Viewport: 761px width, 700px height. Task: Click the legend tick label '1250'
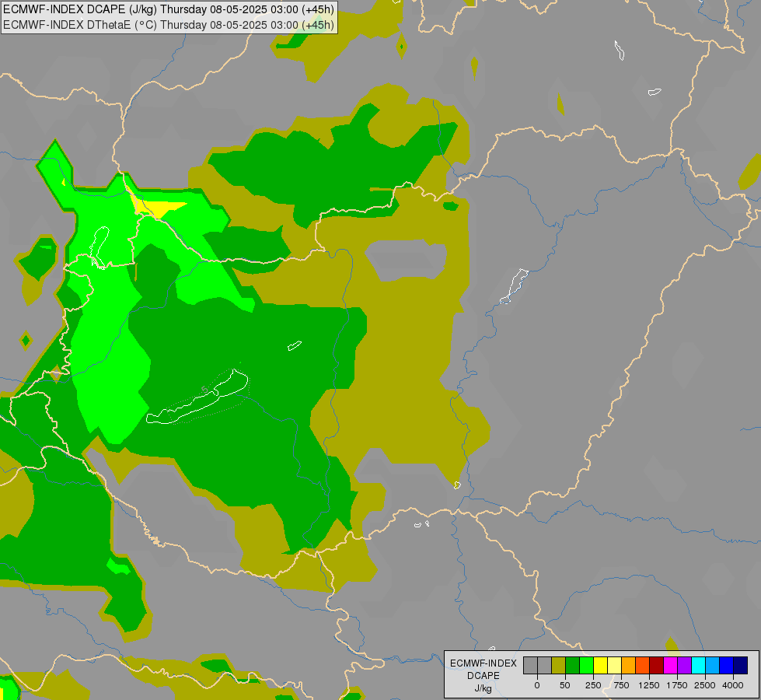point(649,685)
